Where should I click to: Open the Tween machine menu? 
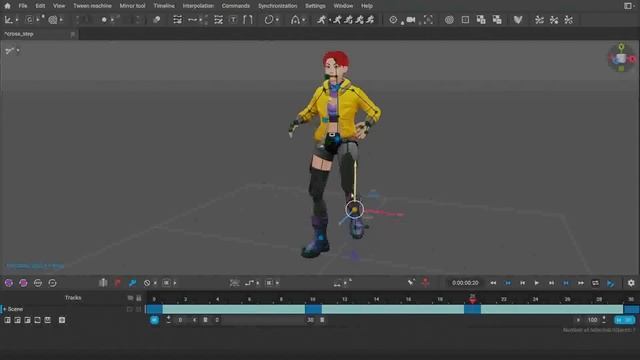(x=92, y=6)
